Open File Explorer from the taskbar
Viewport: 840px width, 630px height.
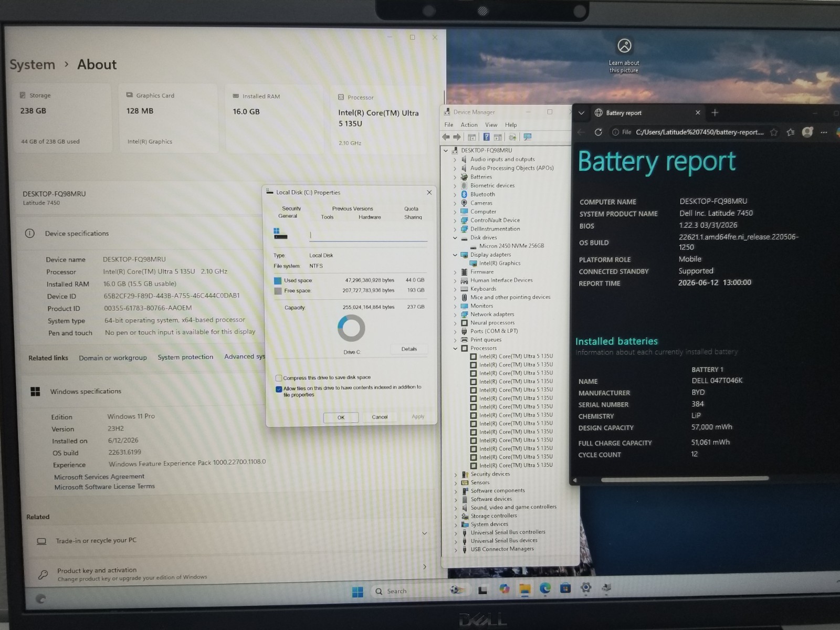524,589
